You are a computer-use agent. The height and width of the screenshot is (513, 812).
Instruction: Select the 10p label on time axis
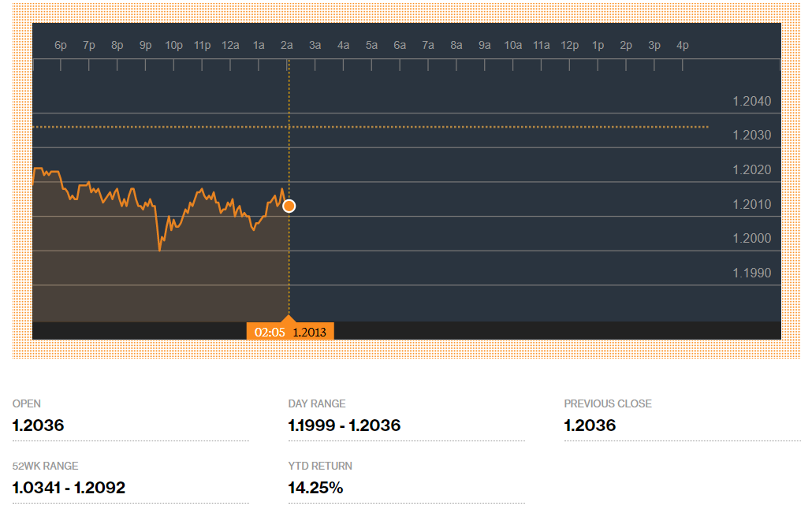pos(173,46)
